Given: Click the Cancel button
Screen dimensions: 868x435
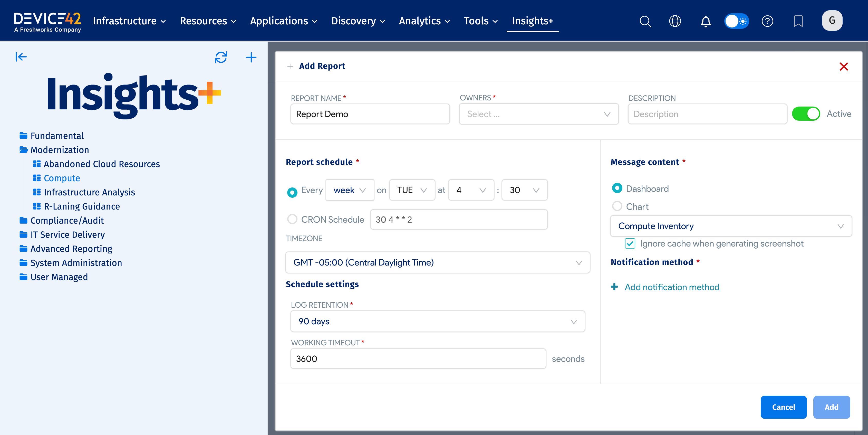Looking at the screenshot, I should pyautogui.click(x=783, y=407).
